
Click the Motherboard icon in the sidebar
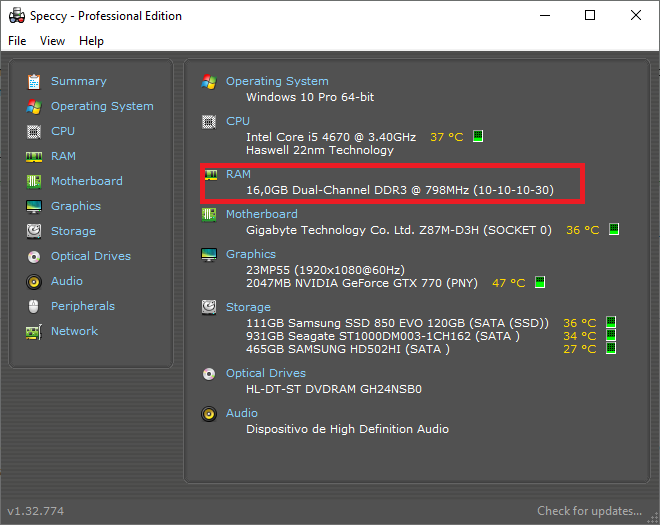pyautogui.click(x=34, y=181)
